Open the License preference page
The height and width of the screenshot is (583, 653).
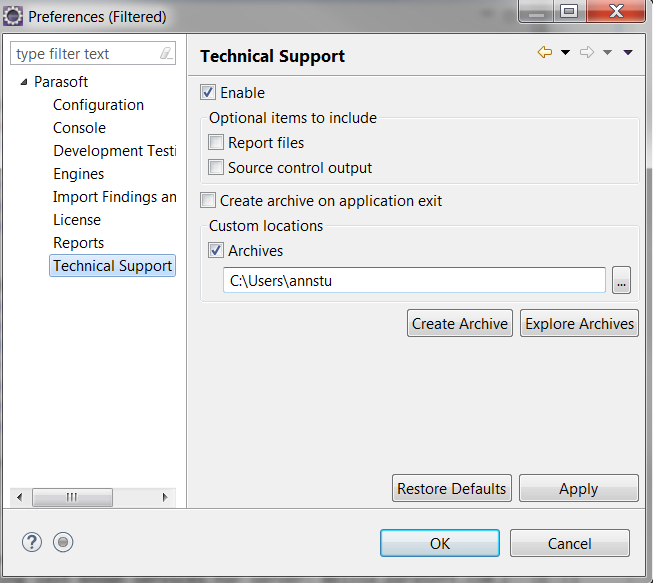click(x=77, y=220)
